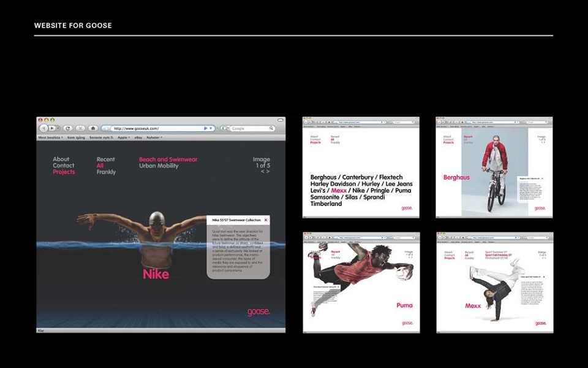Click the stop loading X icon

point(80,128)
